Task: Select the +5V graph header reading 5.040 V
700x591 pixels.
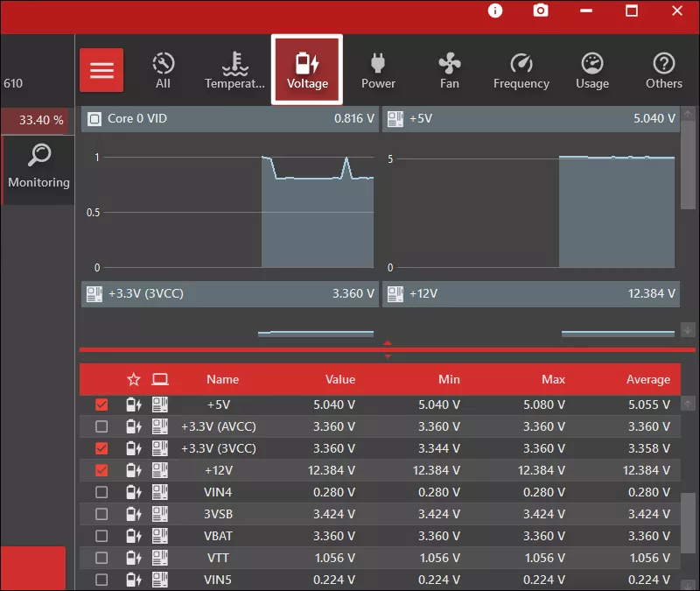Action: coord(531,119)
